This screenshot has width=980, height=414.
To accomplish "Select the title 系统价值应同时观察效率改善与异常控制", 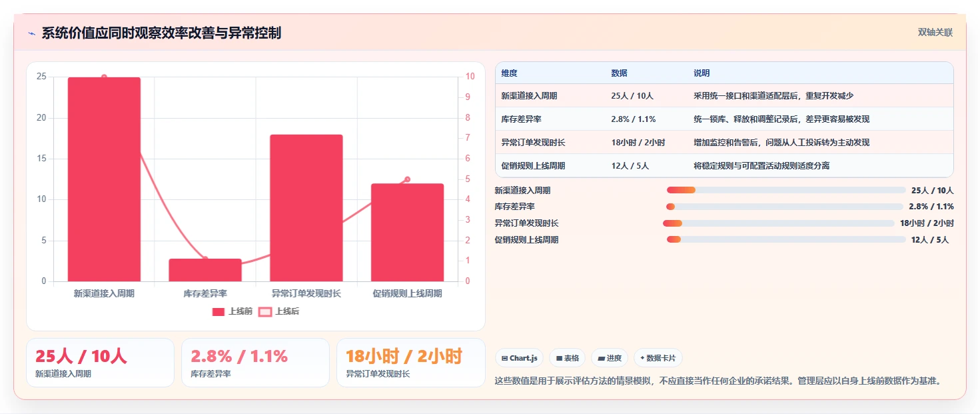I will [x=161, y=33].
